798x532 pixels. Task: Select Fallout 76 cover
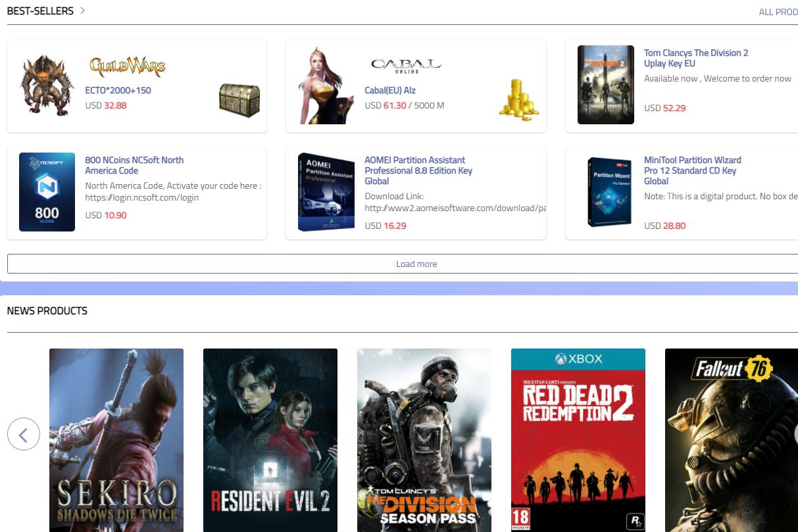730,439
